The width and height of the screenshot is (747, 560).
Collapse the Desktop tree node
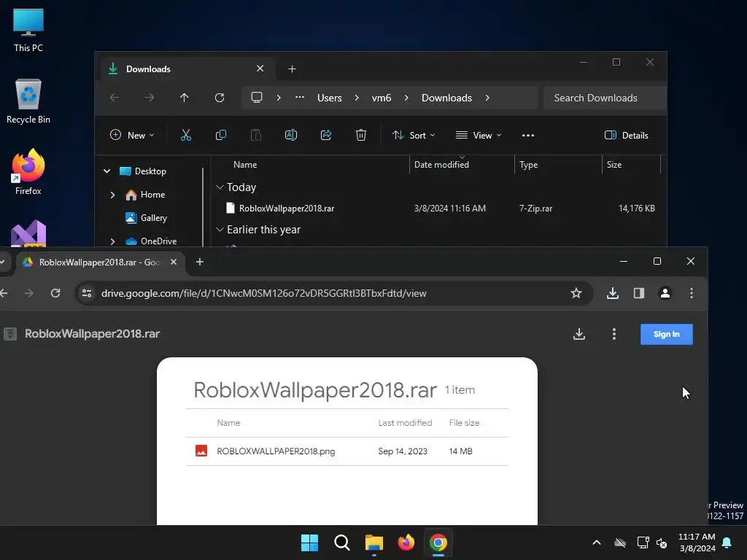tap(107, 171)
